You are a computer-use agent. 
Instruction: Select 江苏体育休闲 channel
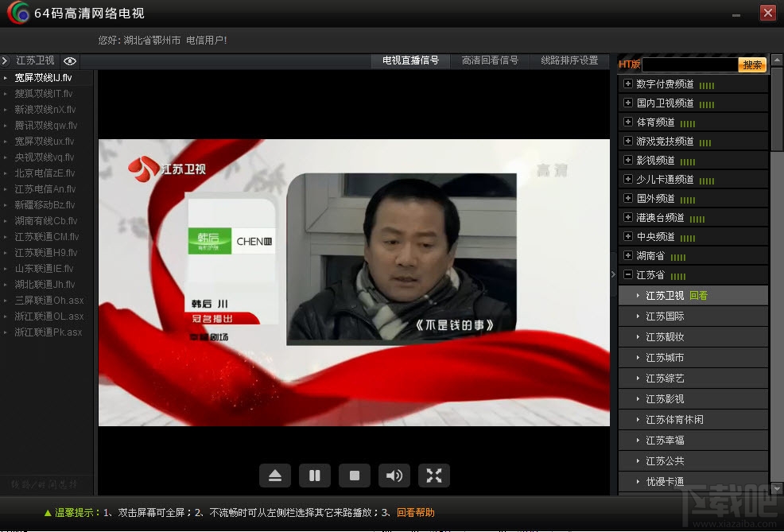[x=693, y=420]
